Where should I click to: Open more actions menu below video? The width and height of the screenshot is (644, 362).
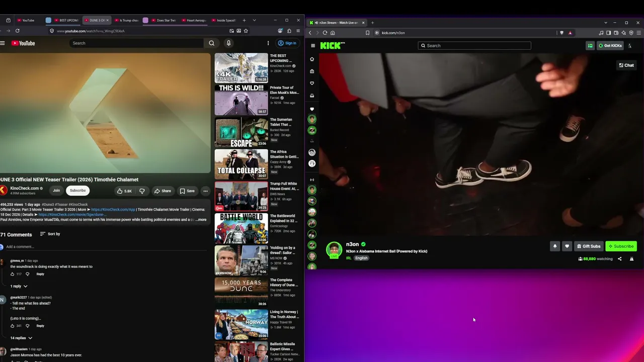point(205,191)
